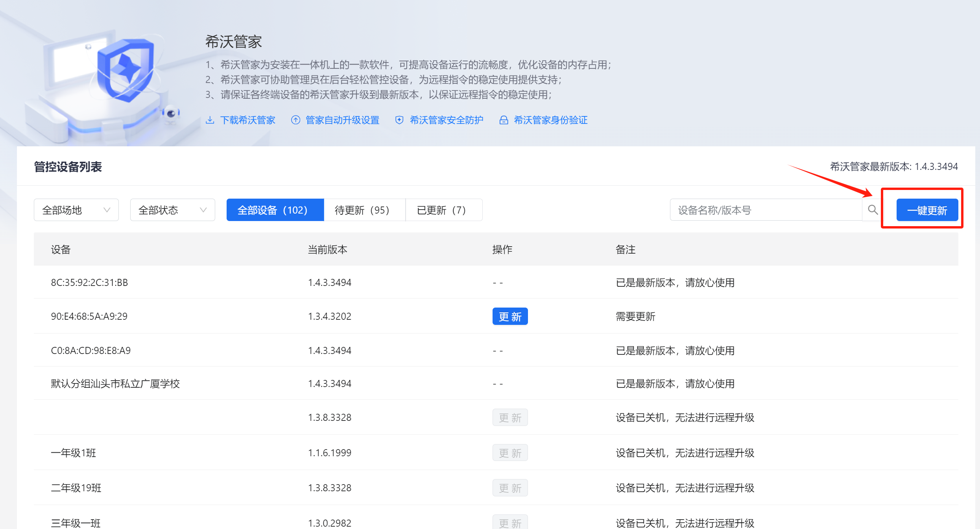Focus the 设备名称/版本号 search field
Screen dimensions: 980x529
pyautogui.click(x=765, y=210)
